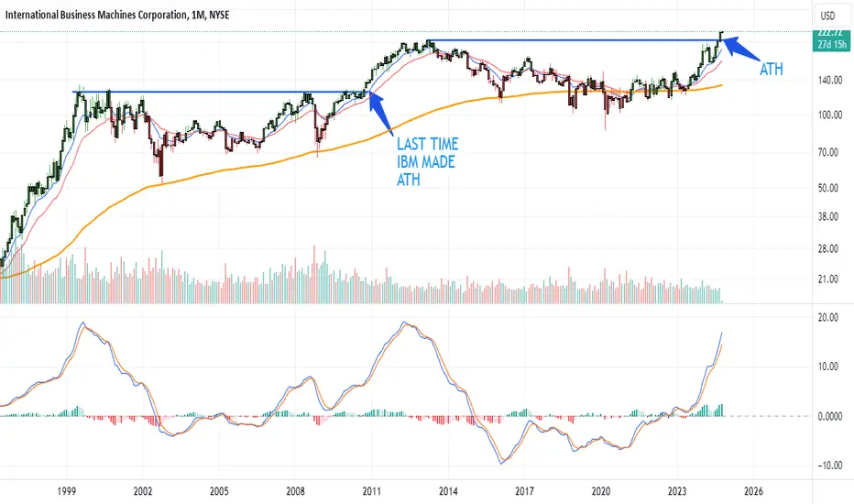854x504 pixels.
Task: Select the LAST TIME IBM MADE ATH annotation
Action: click(x=428, y=162)
